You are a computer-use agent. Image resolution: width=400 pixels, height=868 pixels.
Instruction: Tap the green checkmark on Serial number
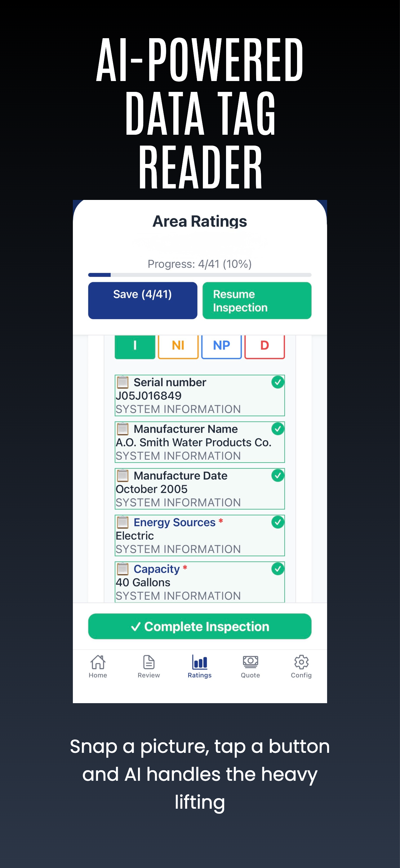(278, 382)
